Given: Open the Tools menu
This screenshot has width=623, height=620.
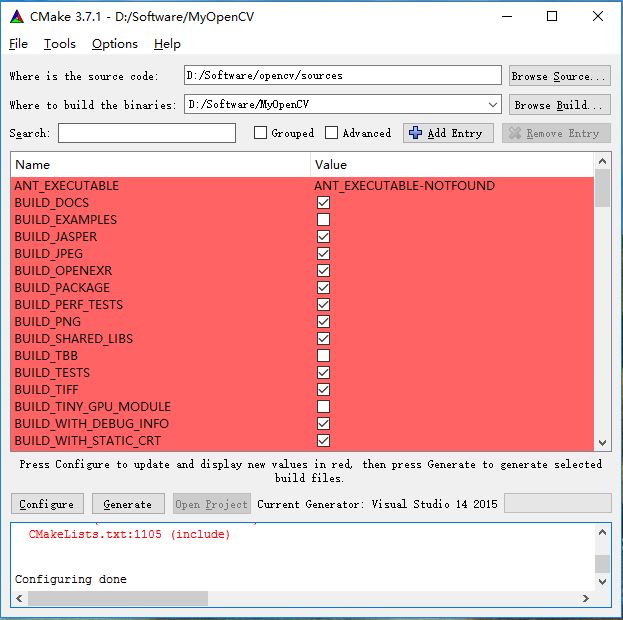Looking at the screenshot, I should pyautogui.click(x=60, y=44).
